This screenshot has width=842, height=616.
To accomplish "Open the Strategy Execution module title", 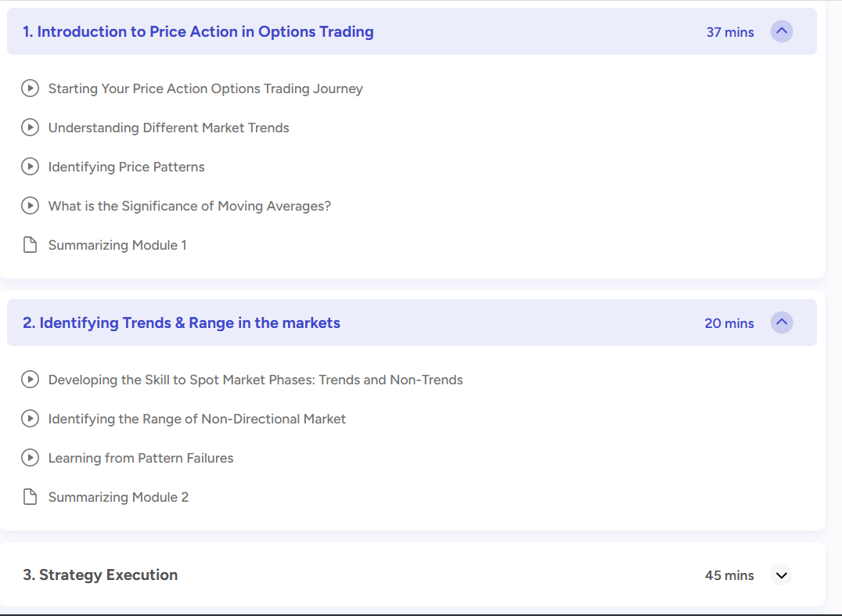I will [x=100, y=575].
